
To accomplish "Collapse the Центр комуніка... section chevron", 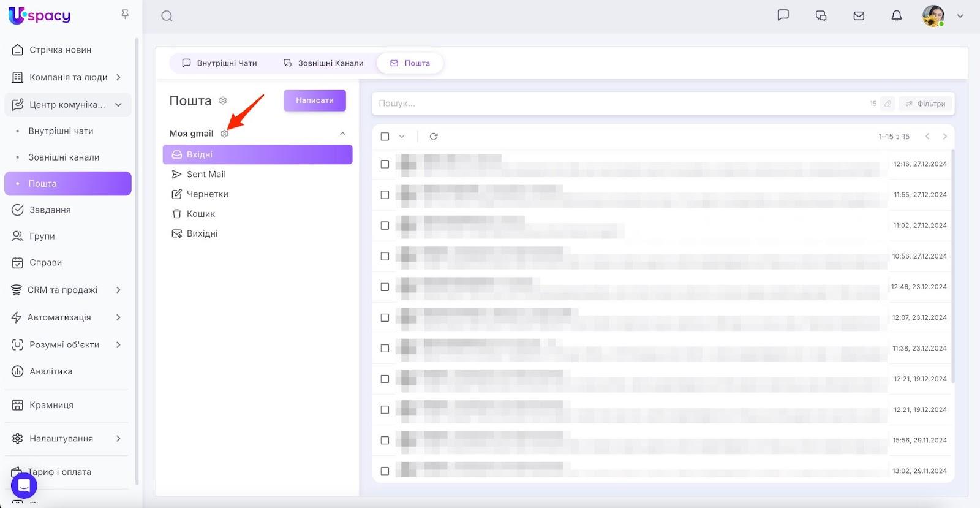I will pyautogui.click(x=118, y=105).
